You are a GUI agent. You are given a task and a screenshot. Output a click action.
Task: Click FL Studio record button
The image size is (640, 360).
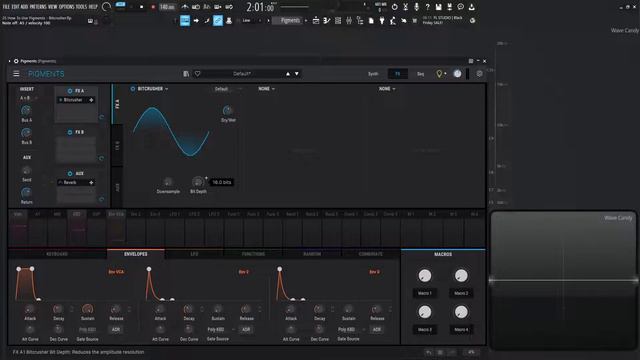153,7
